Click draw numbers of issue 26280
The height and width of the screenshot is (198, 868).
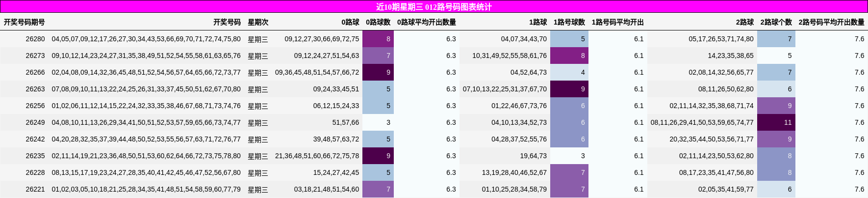tap(146, 39)
